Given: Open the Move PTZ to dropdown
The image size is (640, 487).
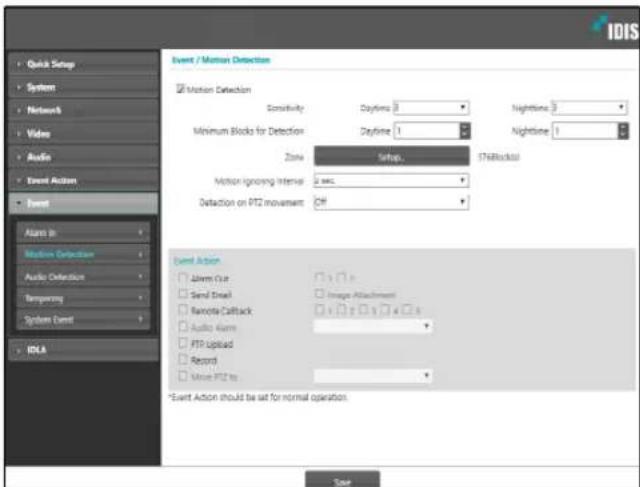Looking at the screenshot, I should [373, 376].
